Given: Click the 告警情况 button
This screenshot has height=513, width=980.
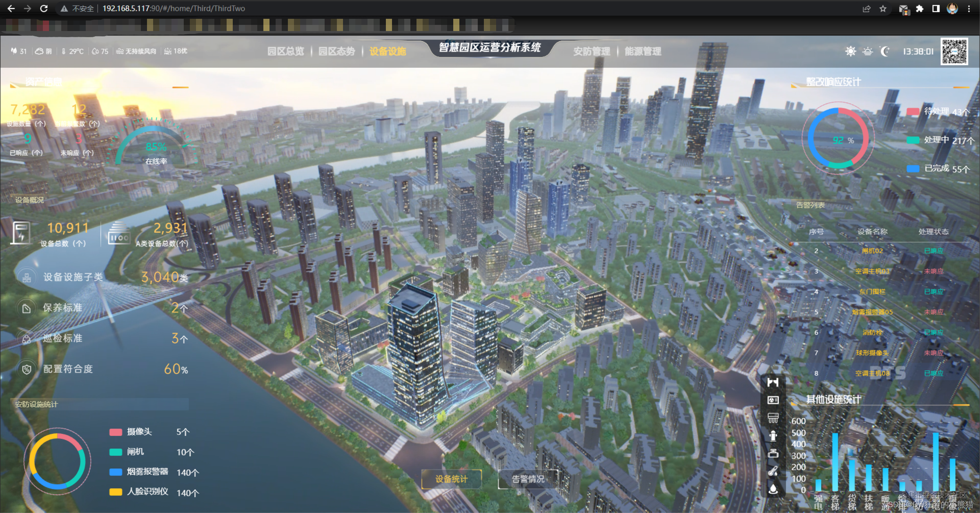Looking at the screenshot, I should pyautogui.click(x=528, y=479).
